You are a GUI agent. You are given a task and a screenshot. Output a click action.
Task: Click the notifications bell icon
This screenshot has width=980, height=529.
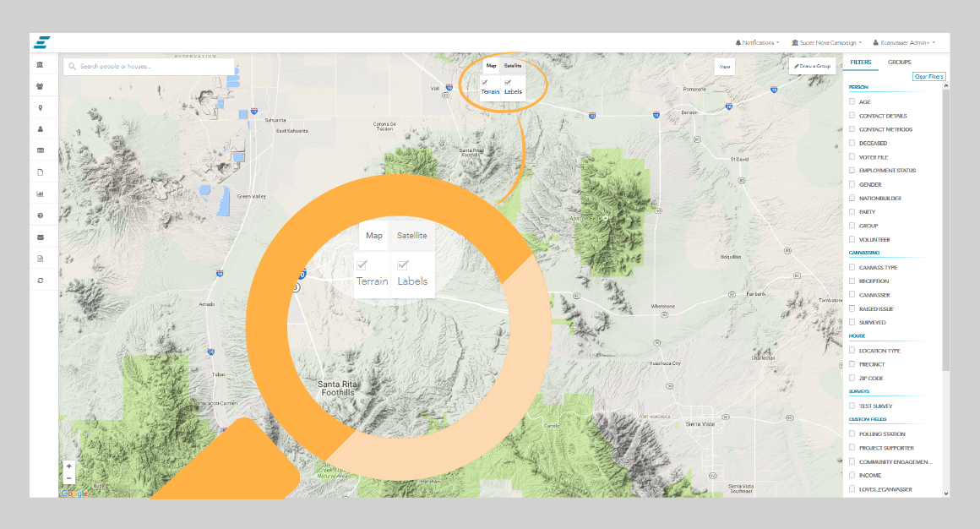(738, 42)
